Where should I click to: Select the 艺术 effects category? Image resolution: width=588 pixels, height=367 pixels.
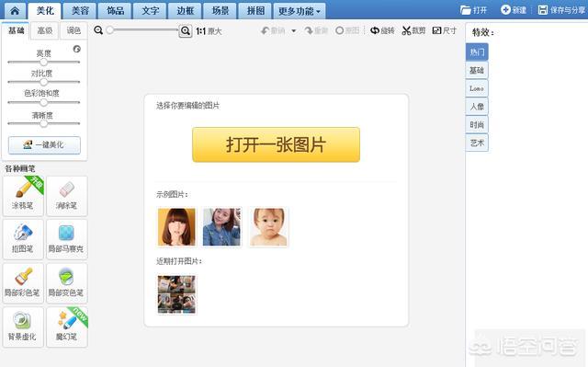[x=477, y=143]
